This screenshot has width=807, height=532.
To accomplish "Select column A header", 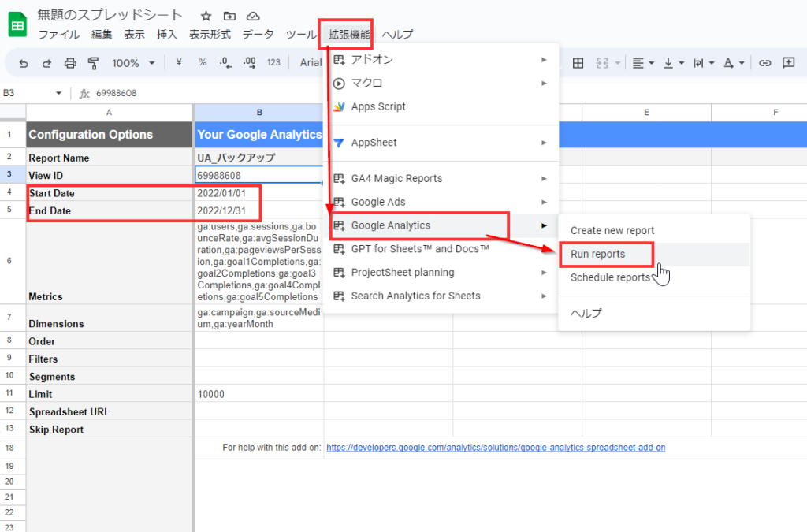I will 109,112.
